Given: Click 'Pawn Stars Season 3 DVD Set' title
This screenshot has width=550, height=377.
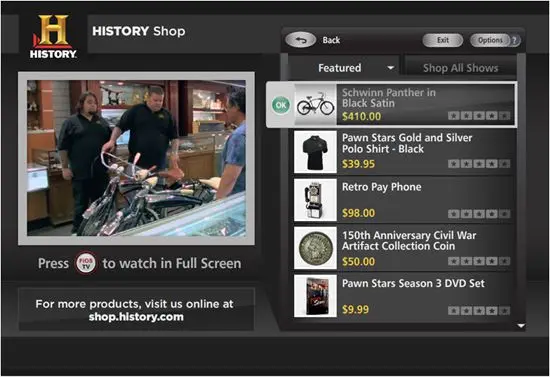Looking at the screenshot, I should [x=413, y=283].
